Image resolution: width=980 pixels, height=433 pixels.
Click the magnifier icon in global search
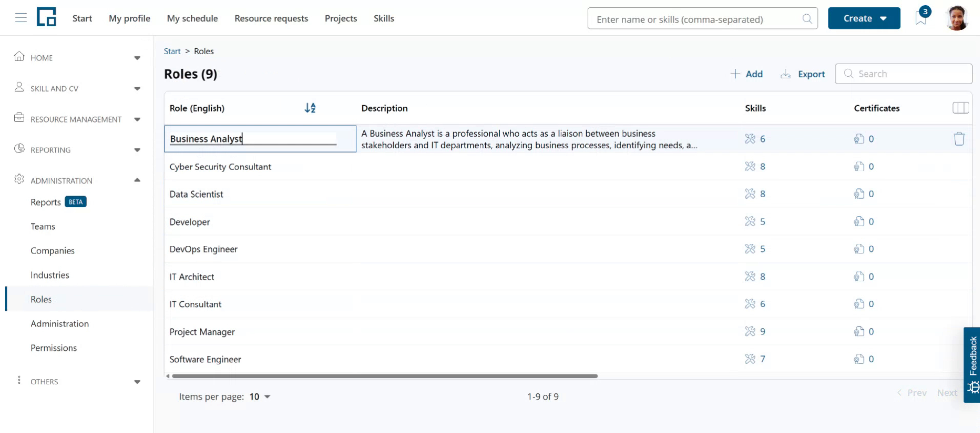807,19
